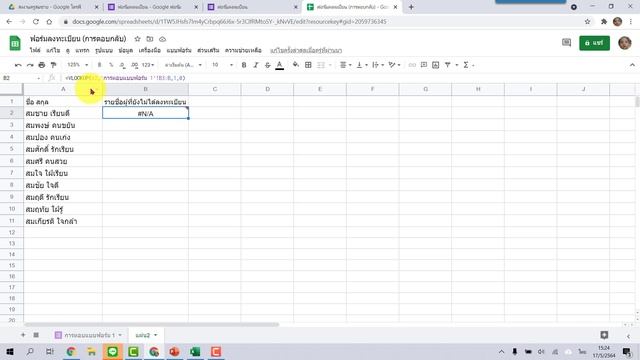Open Excel from the taskbar
Screen dimensions: 640x360
[195, 351]
